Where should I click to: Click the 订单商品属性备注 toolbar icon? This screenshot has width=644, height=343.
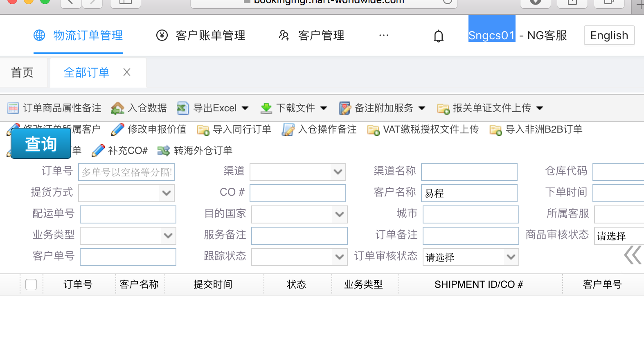(13, 108)
